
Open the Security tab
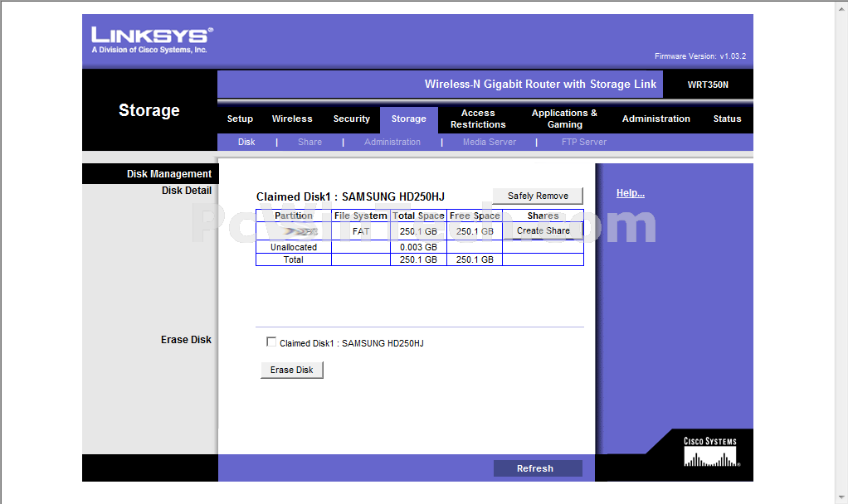(x=352, y=119)
